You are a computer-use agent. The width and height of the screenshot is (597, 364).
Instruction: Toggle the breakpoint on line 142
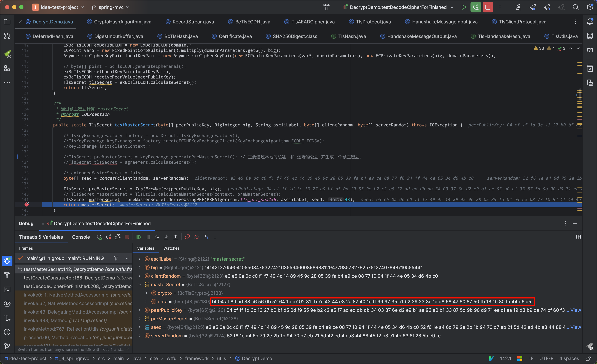point(27,205)
